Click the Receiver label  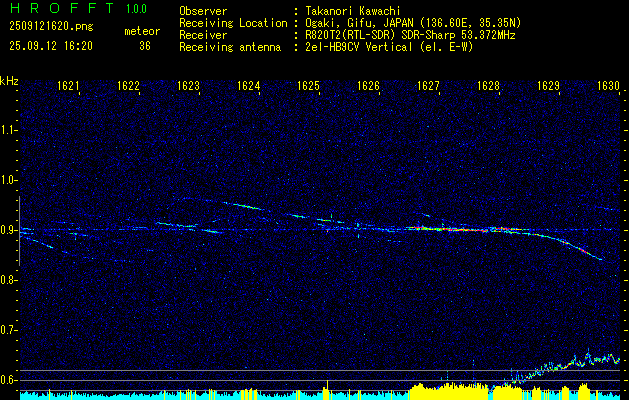pos(203,35)
